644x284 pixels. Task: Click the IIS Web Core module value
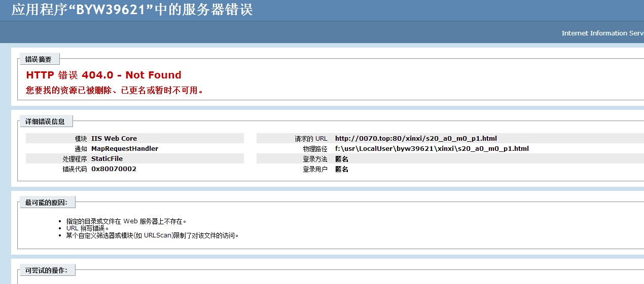114,138
